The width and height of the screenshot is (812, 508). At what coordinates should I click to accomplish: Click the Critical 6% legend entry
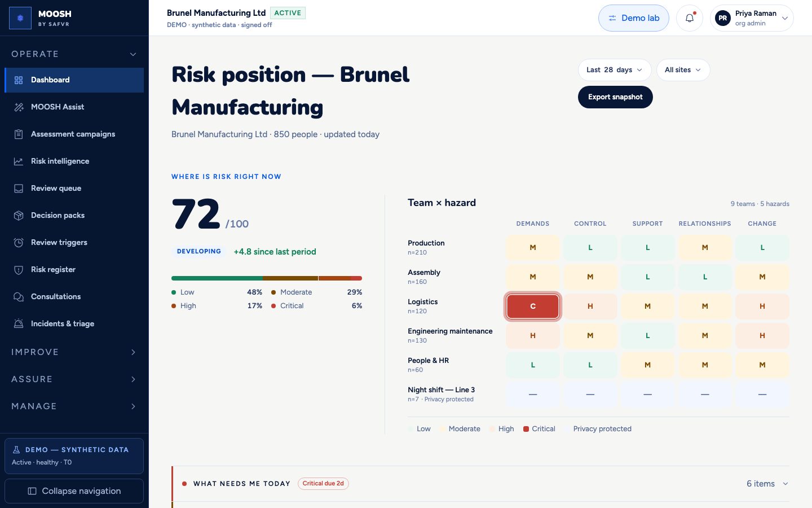click(x=316, y=306)
